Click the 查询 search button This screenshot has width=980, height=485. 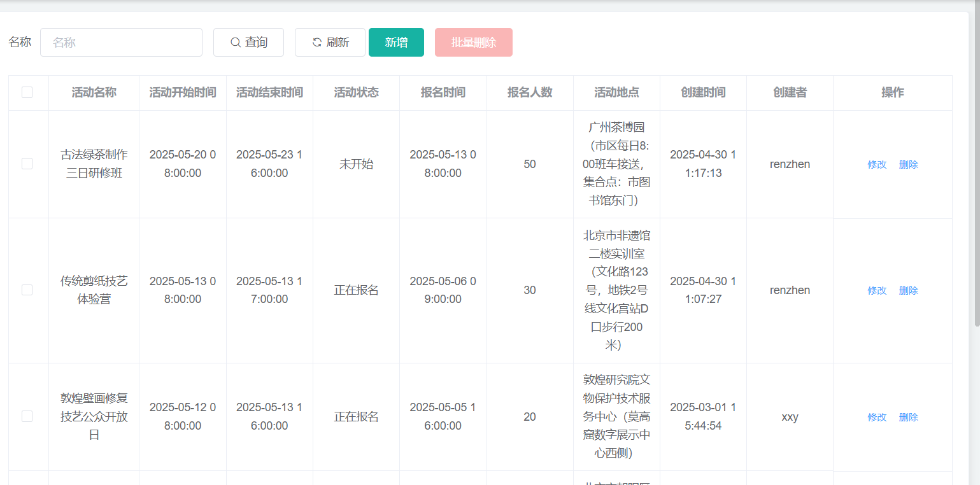[x=248, y=43]
